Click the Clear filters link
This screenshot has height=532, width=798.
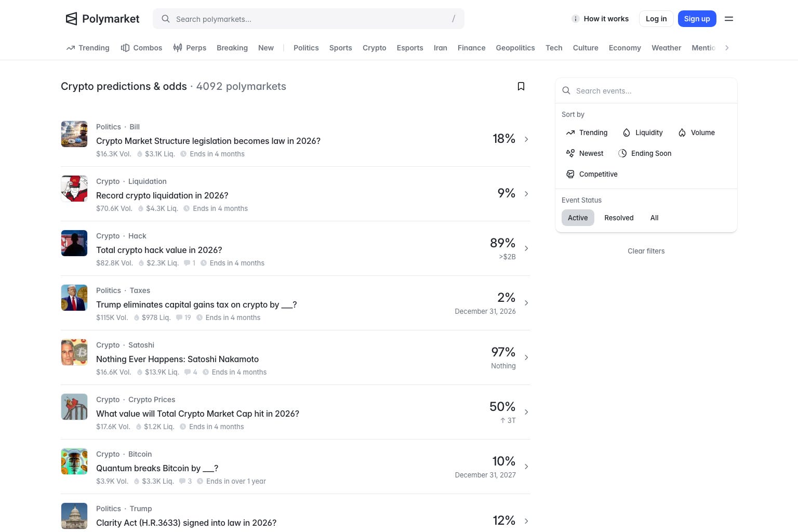click(646, 251)
